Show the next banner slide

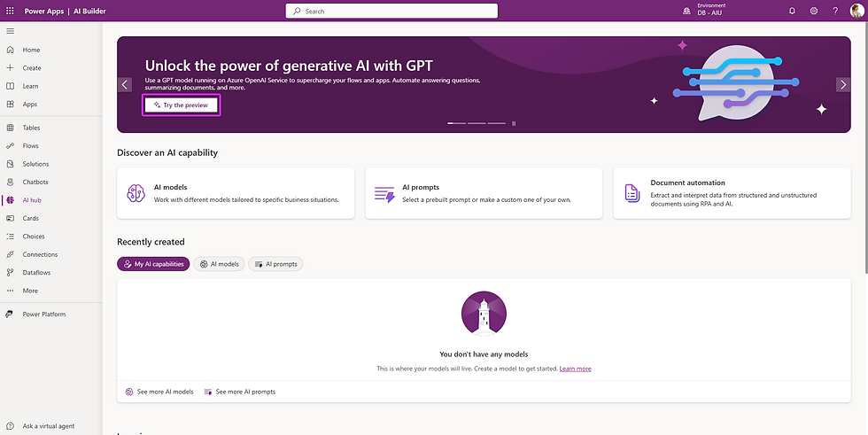click(x=843, y=85)
